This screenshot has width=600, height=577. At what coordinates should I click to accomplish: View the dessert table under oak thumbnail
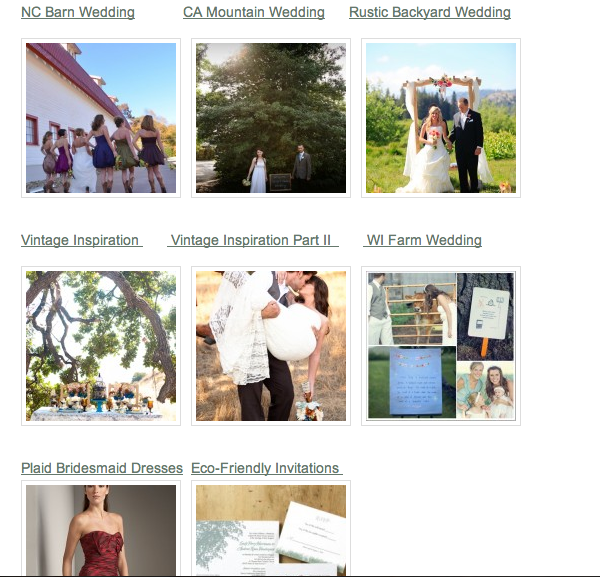(x=101, y=346)
